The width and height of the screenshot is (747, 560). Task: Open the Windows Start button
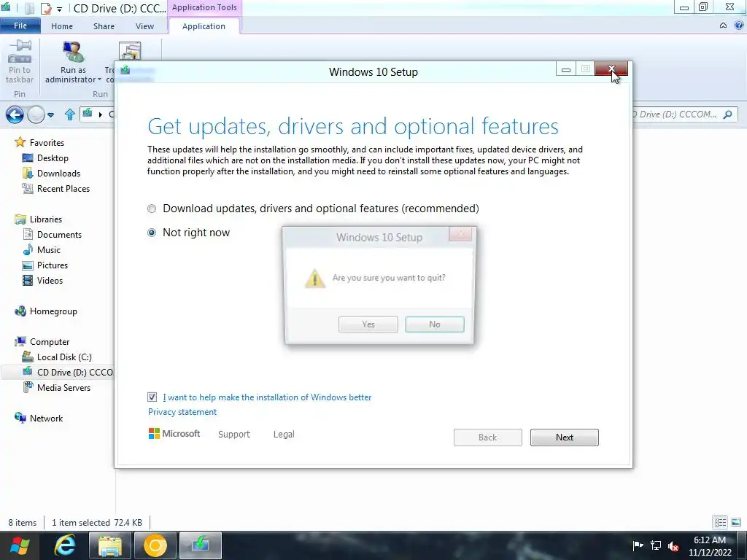[20, 545]
